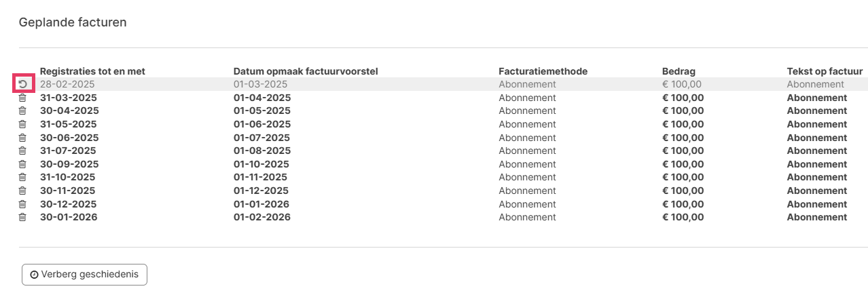
Task: Delete the invoice with registrations until 30-04-2025
Action: tap(22, 111)
